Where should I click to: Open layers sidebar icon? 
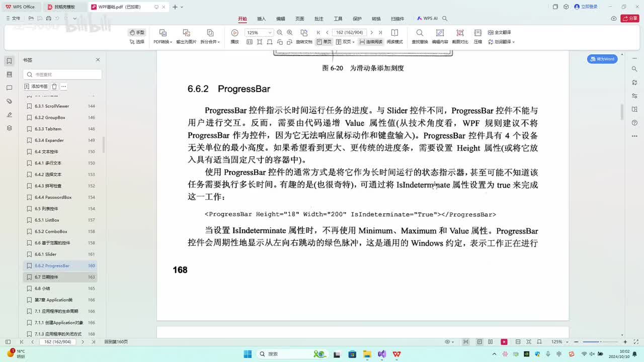click(x=9, y=128)
